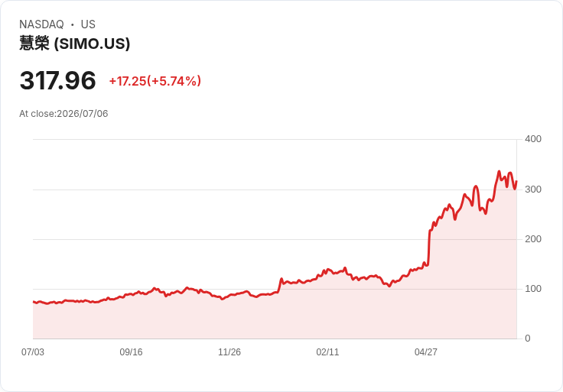Click the 07/03 date axis label
563x392 pixels.
[33, 352]
